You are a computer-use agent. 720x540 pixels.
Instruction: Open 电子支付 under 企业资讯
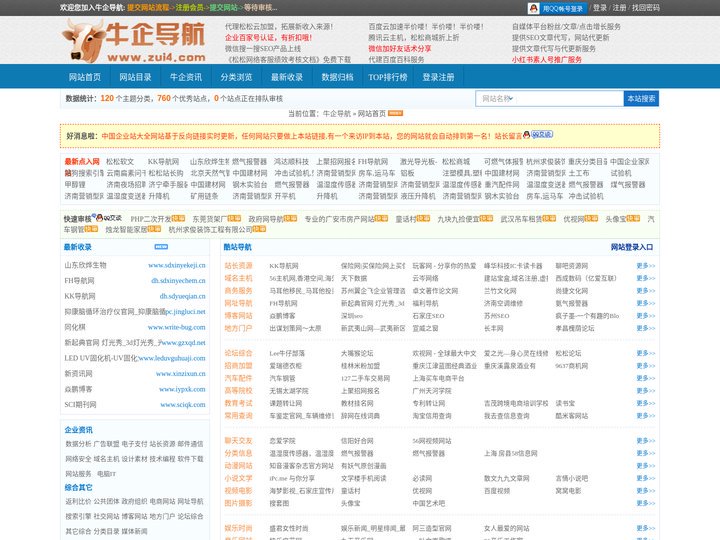(x=135, y=444)
